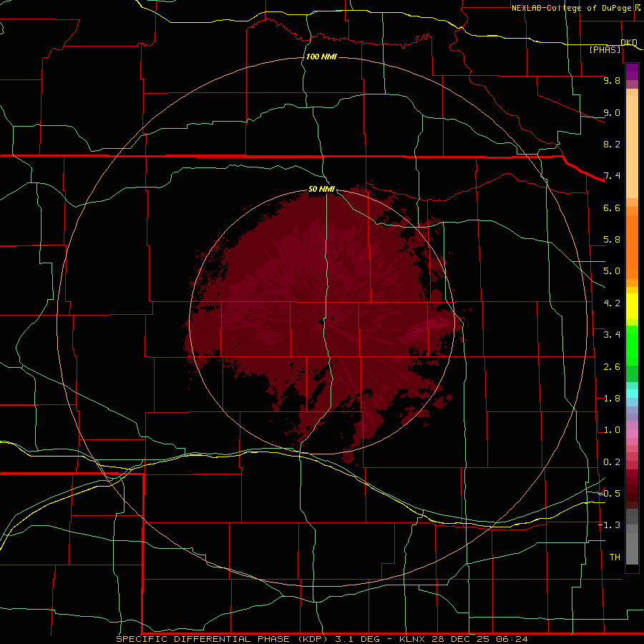Viewport: 644px width, 644px height.
Task: Click the radar site black dot at the map center
Action: tap(321, 321)
